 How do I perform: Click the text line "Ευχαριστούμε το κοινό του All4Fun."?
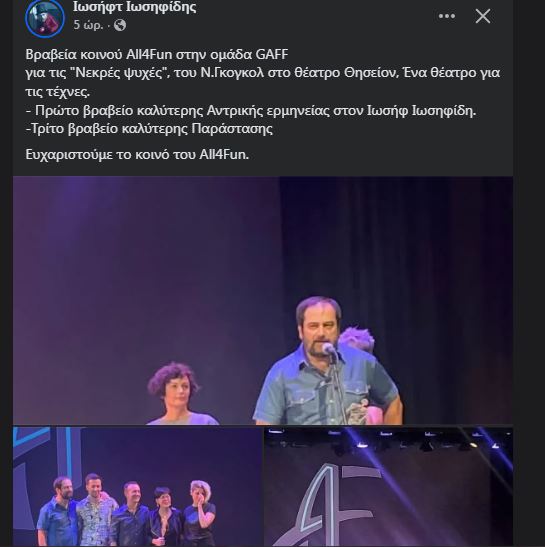pyautogui.click(x=137, y=154)
